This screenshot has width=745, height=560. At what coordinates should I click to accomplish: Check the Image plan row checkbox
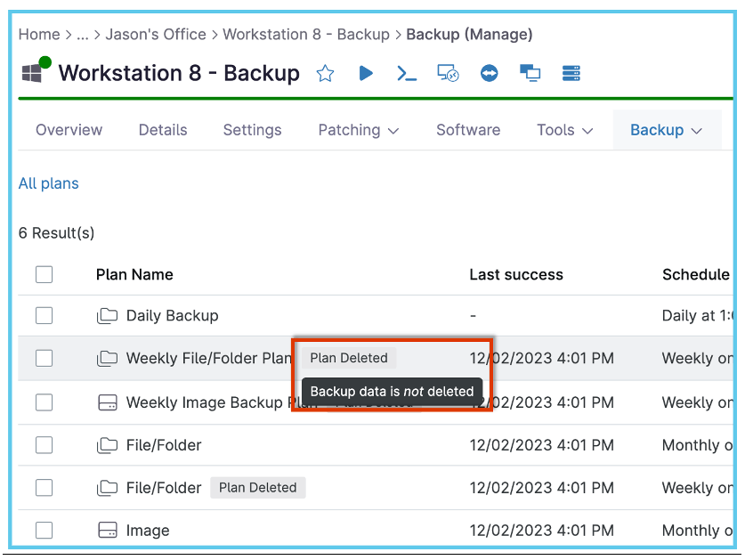[x=44, y=530]
